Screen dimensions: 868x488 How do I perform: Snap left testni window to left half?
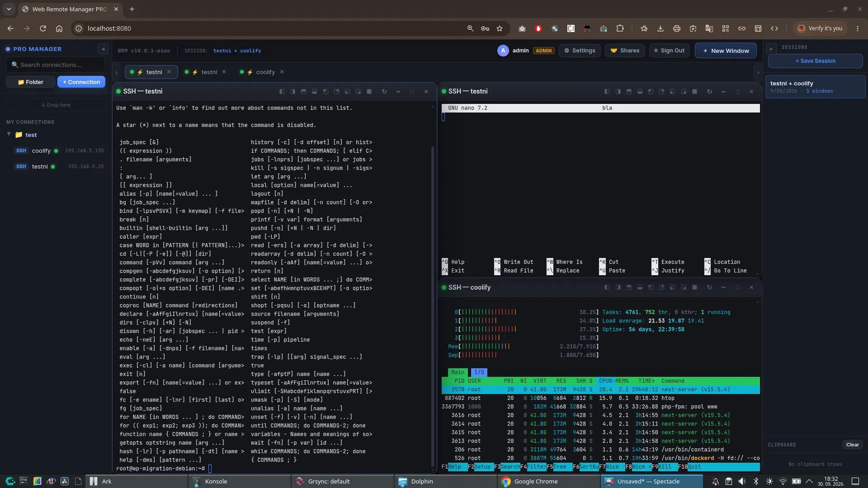tap(282, 91)
